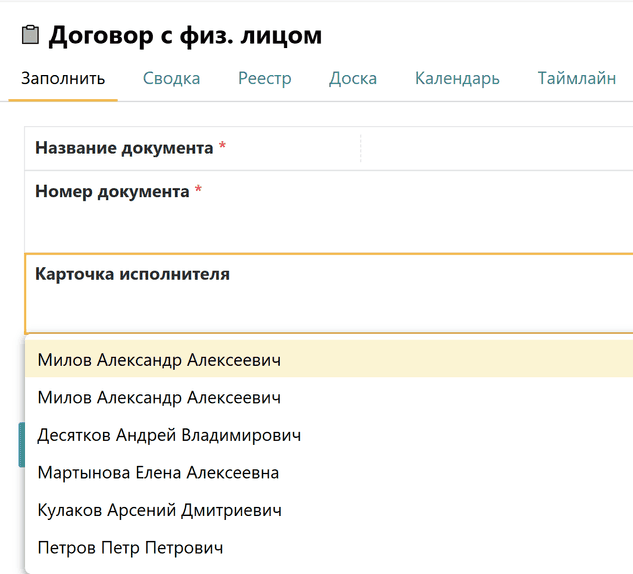Click the Название документа field label
Viewport: 633px width, 574px height.
pyautogui.click(x=124, y=148)
